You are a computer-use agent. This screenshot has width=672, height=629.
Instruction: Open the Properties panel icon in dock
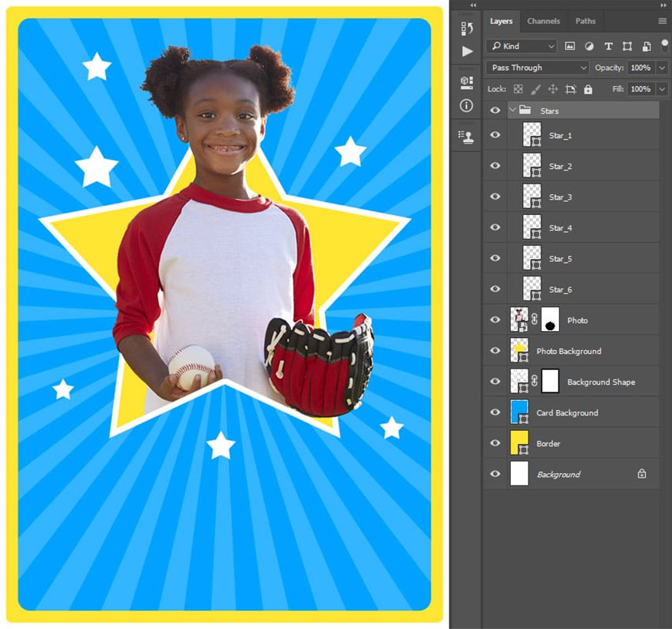[467, 81]
